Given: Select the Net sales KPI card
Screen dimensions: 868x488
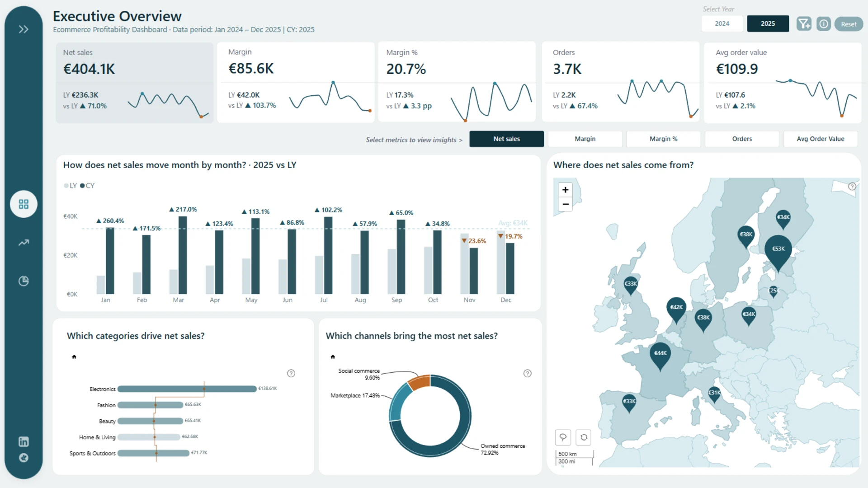Looking at the screenshot, I should point(135,83).
